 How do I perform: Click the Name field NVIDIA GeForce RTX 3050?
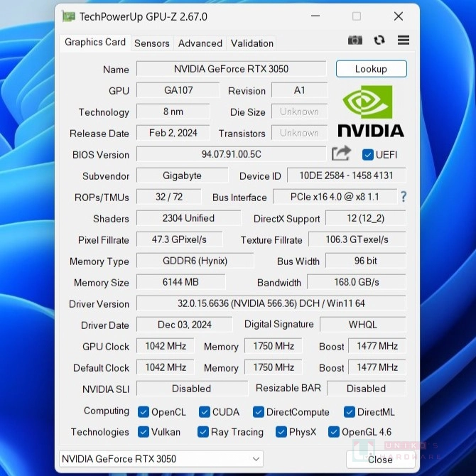tap(232, 69)
